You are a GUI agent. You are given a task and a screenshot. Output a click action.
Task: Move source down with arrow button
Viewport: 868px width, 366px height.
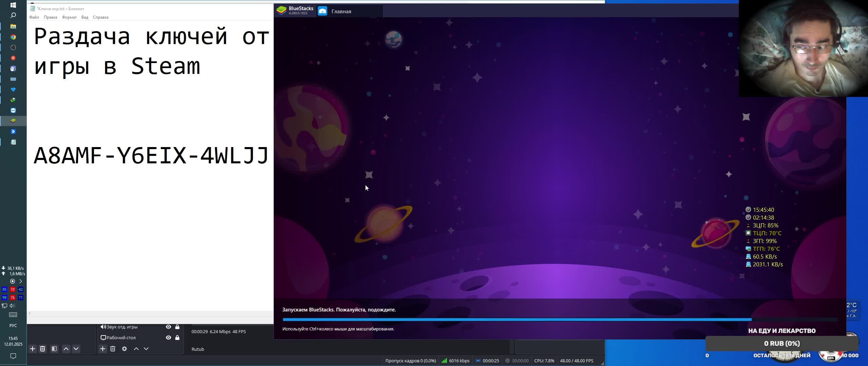146,349
